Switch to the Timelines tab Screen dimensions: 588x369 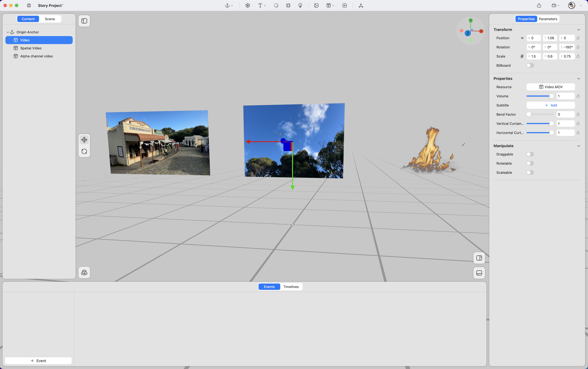pyautogui.click(x=291, y=287)
